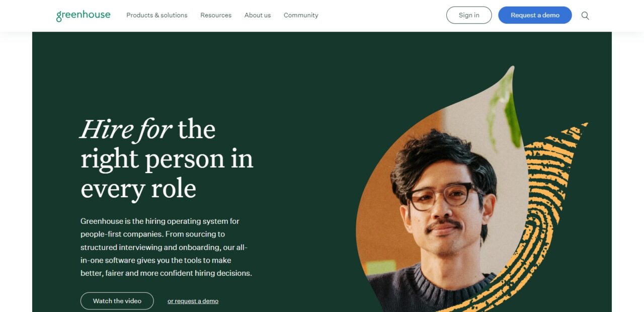Click the man's eyeglasses in the photo
The image size is (644, 312).
[441, 196]
